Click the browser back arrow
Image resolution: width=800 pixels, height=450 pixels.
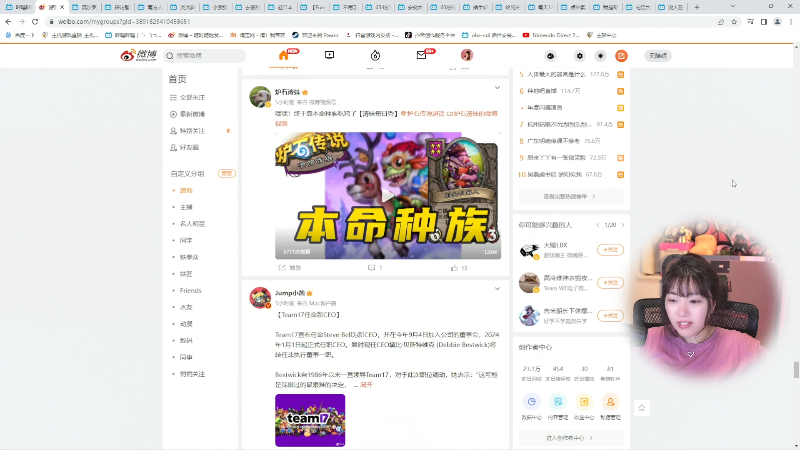coord(8,21)
